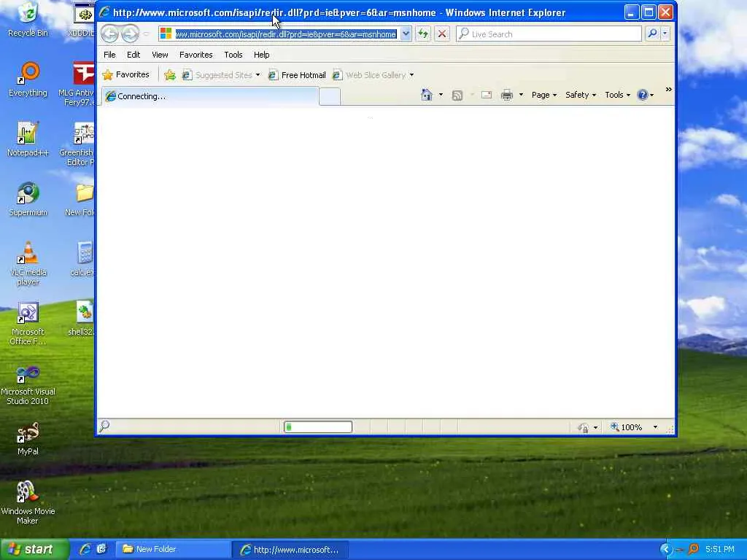Expand the Print button dropdown arrow
747x560 pixels.
pos(521,95)
